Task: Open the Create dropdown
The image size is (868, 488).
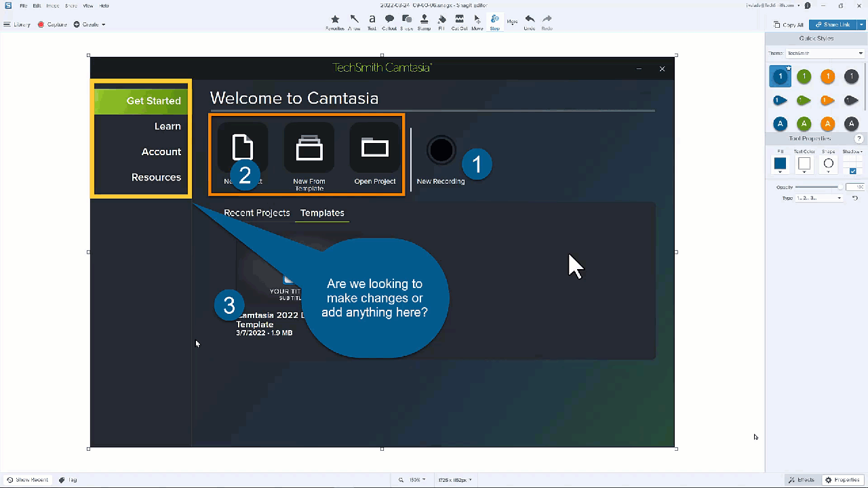Action: [x=90, y=24]
